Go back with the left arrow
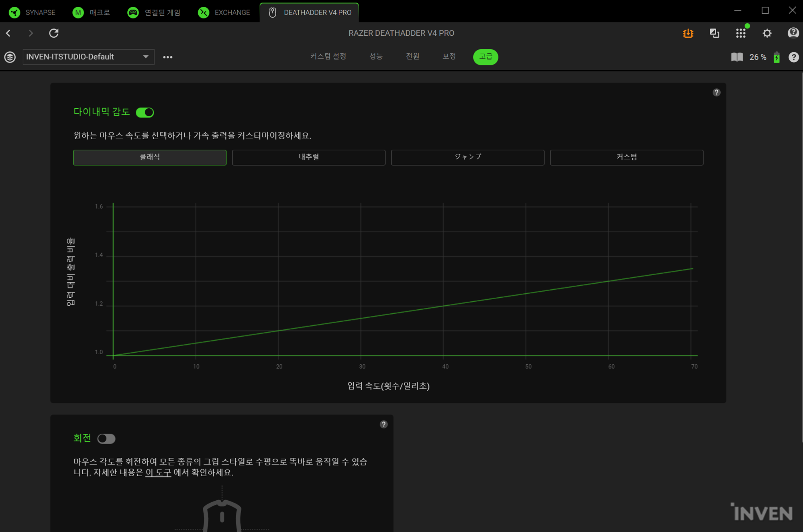 [x=8, y=33]
